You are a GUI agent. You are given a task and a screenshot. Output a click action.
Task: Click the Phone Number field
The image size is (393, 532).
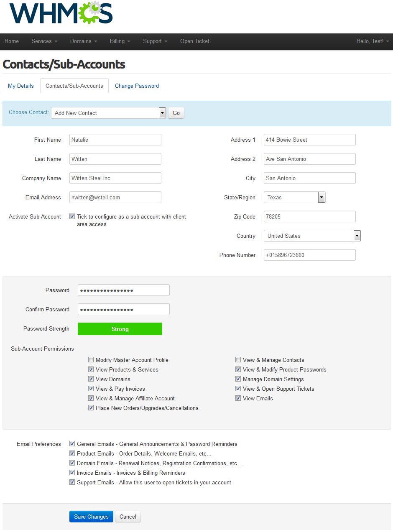[x=310, y=255]
